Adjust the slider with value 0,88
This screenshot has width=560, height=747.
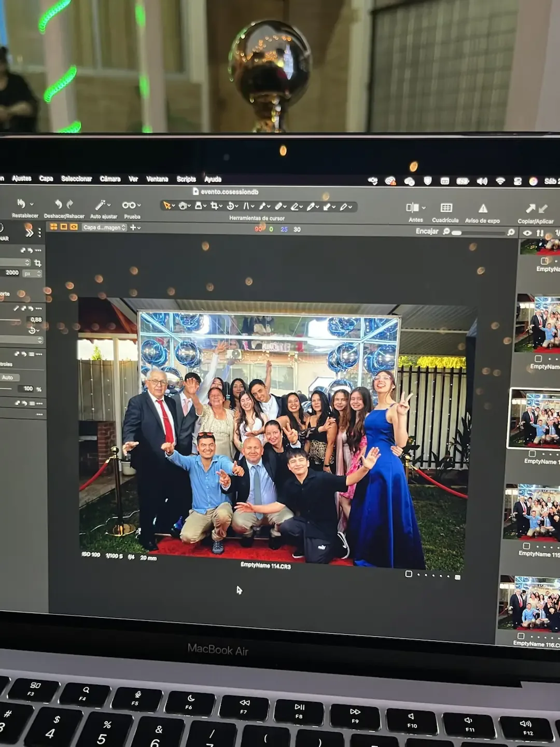point(11,321)
